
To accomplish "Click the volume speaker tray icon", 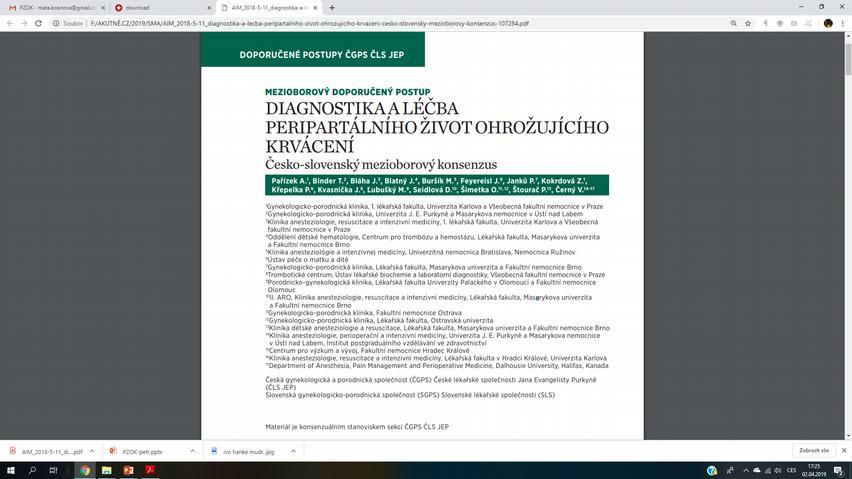I will [x=778, y=470].
